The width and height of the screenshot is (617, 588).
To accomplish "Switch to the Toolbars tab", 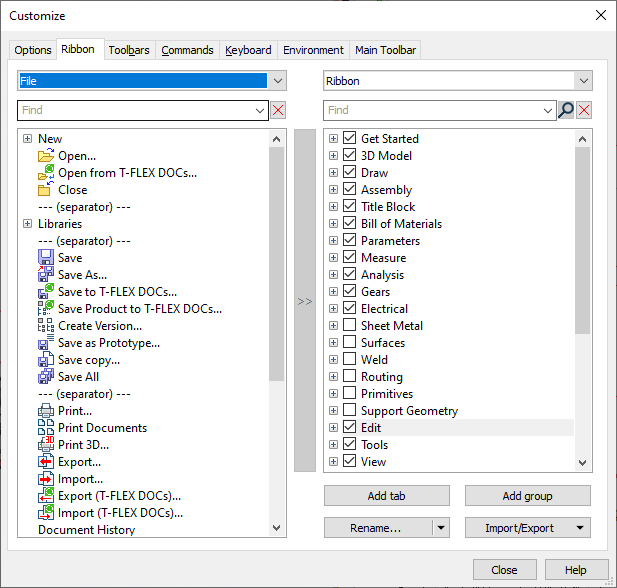I will click(x=129, y=50).
